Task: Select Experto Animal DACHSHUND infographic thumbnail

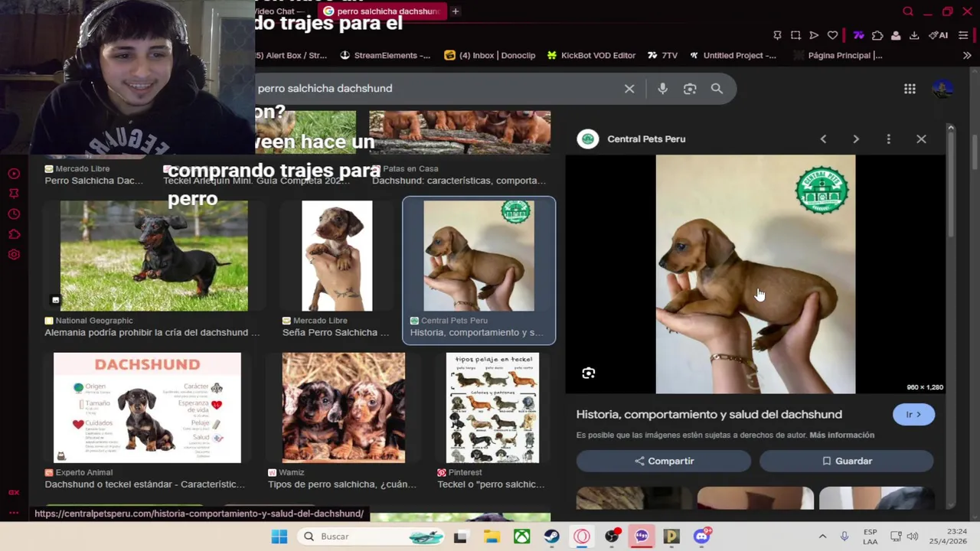Action: tap(147, 408)
